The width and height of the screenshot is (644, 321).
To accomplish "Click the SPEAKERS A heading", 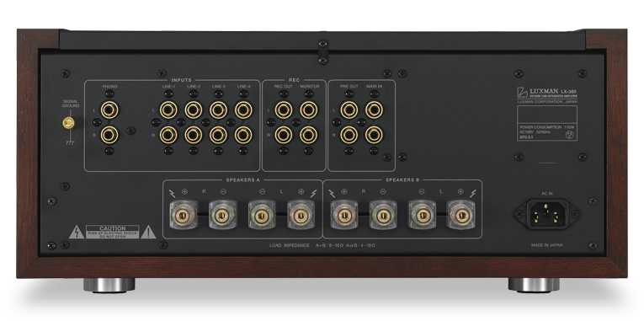I will click(242, 180).
